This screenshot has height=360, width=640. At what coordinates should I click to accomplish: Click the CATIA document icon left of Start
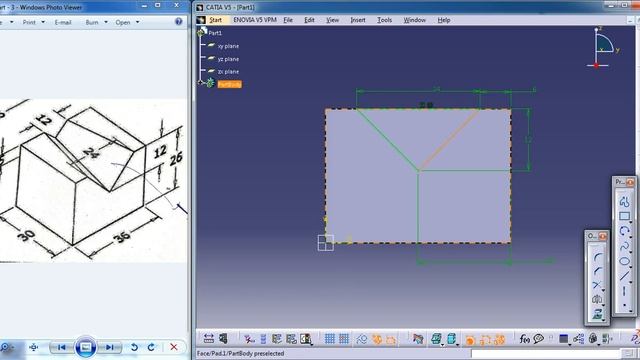200,20
